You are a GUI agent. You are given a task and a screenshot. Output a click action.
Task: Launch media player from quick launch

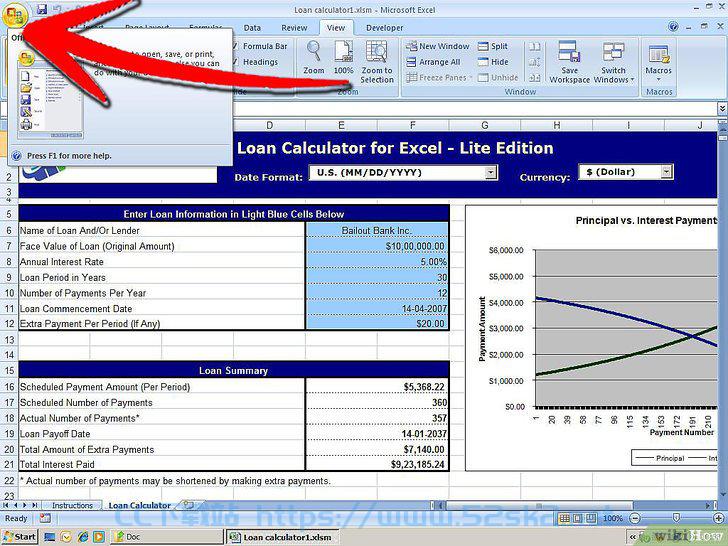coord(99,537)
